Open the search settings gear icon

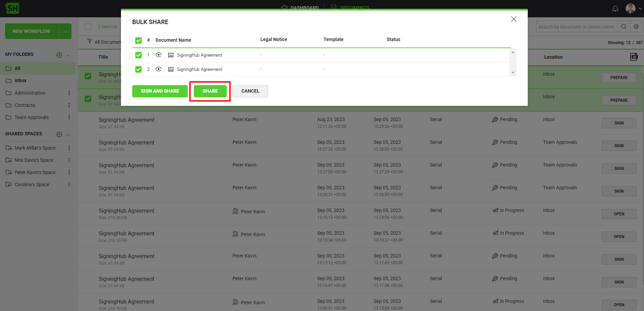[636, 26]
